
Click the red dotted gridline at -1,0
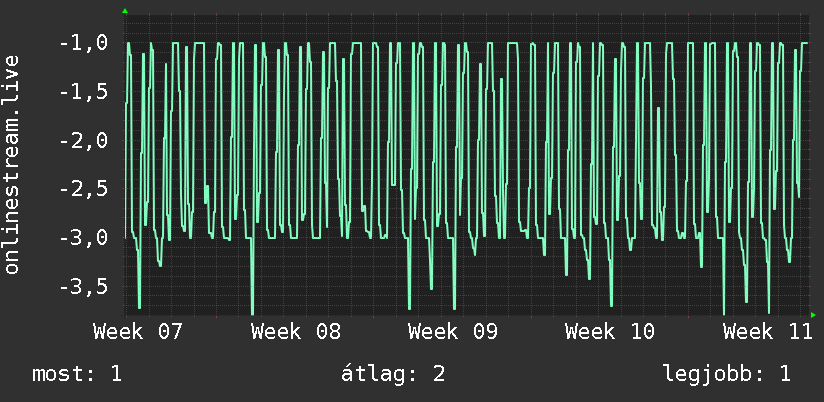click(x=468, y=43)
